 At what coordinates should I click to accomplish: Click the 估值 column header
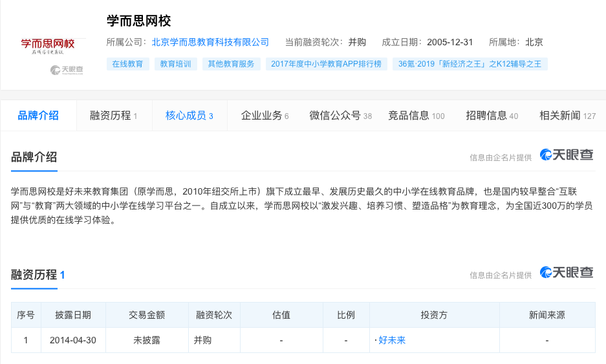coord(281,315)
